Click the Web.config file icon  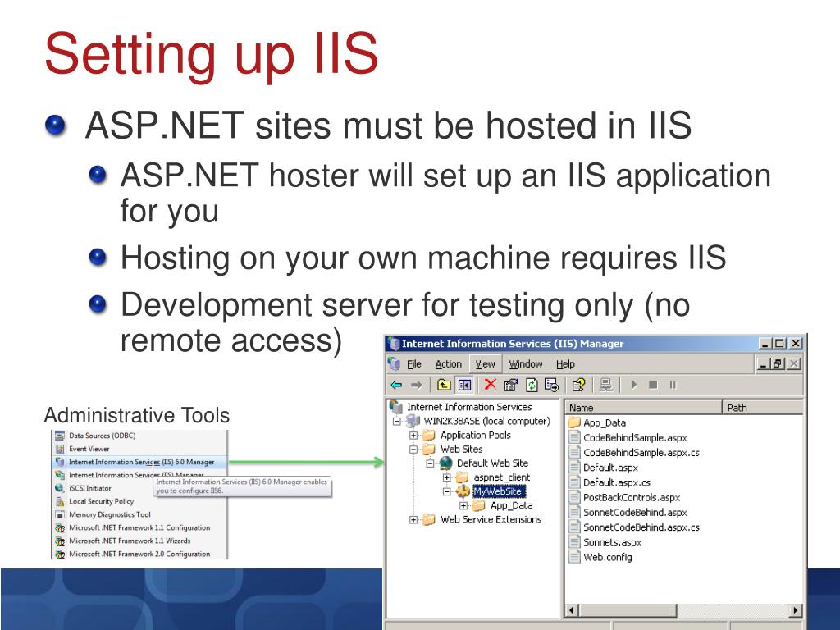click(574, 557)
